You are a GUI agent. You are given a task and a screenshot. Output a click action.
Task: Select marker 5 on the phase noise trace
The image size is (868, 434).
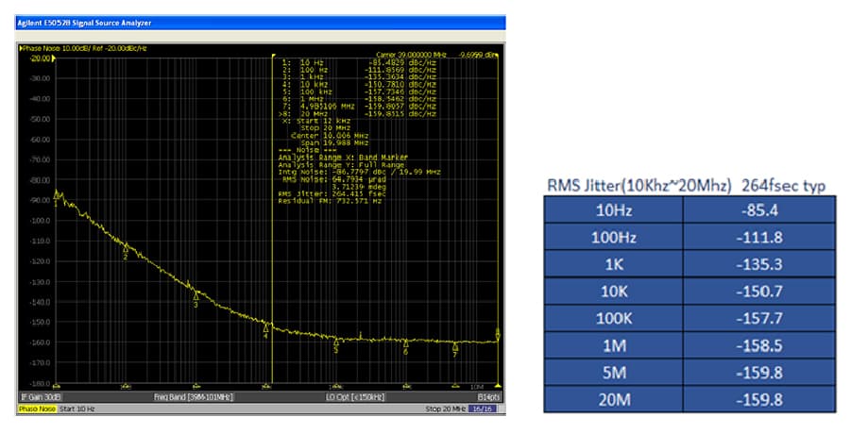(x=335, y=342)
